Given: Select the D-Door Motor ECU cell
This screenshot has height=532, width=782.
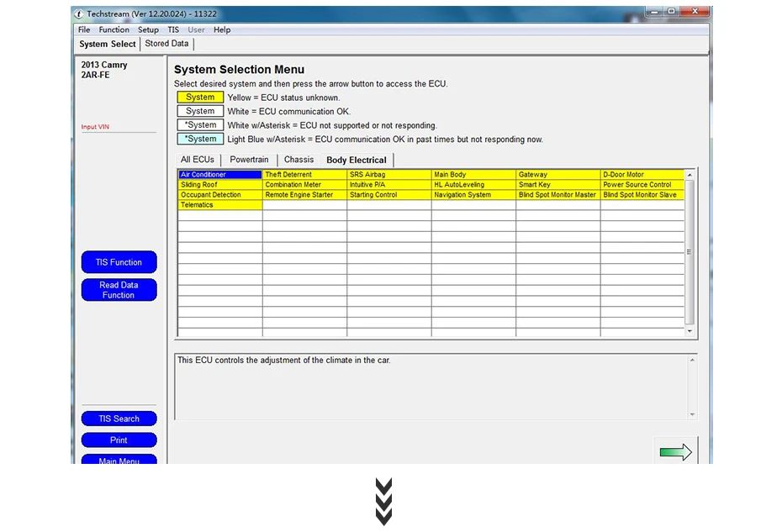Looking at the screenshot, I should click(643, 175).
